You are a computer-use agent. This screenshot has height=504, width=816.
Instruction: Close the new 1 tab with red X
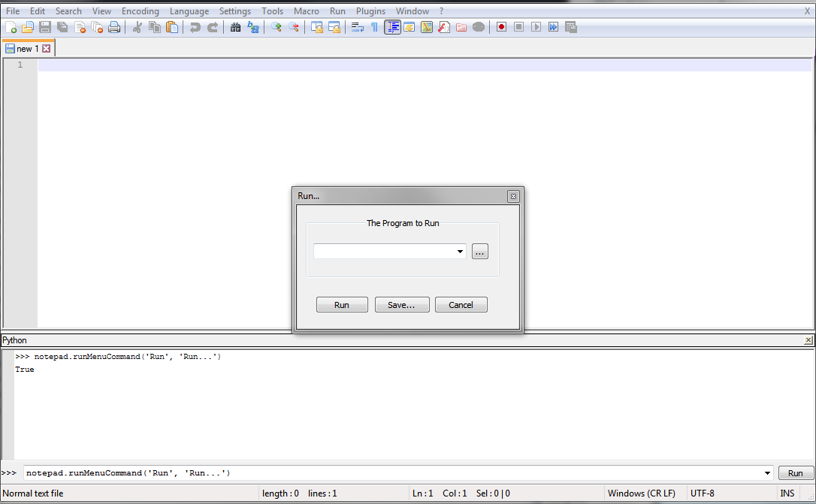click(47, 48)
